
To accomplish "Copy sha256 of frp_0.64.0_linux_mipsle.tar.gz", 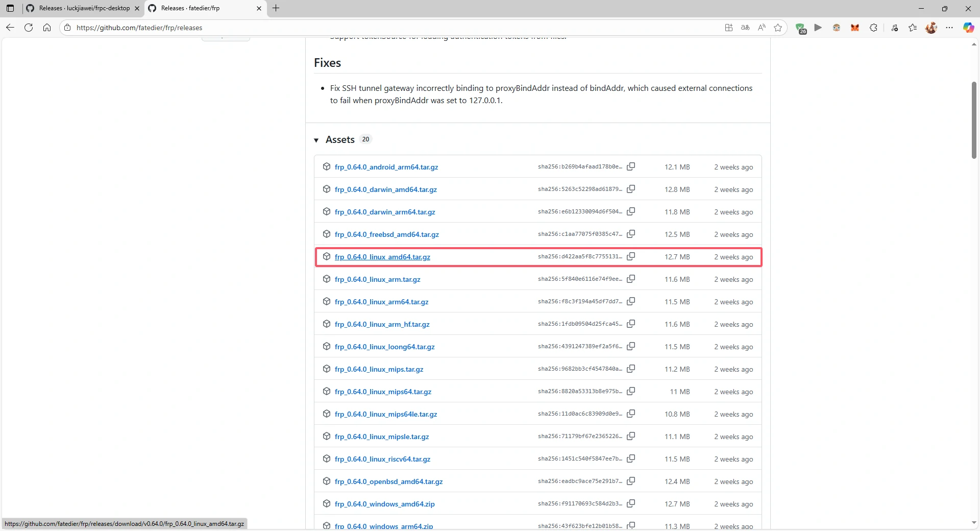I will coord(631,436).
